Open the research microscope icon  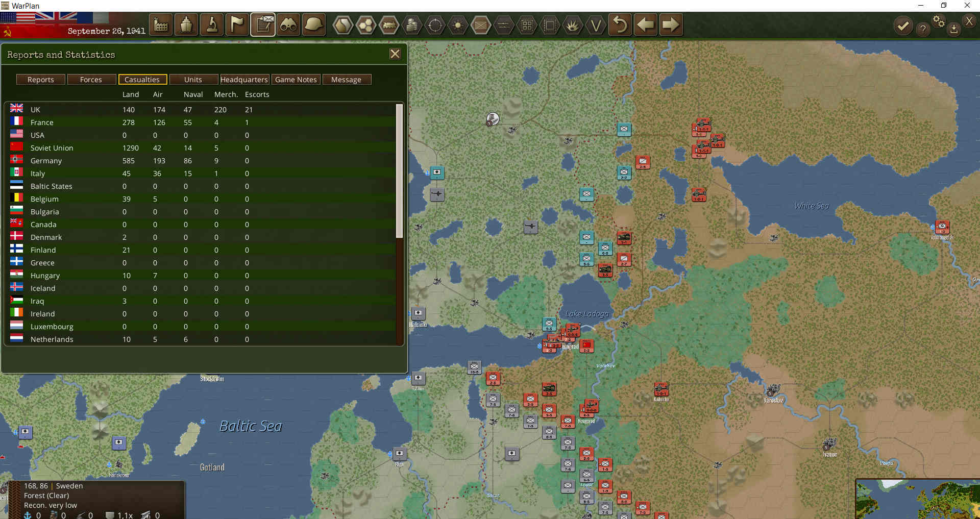(x=212, y=24)
